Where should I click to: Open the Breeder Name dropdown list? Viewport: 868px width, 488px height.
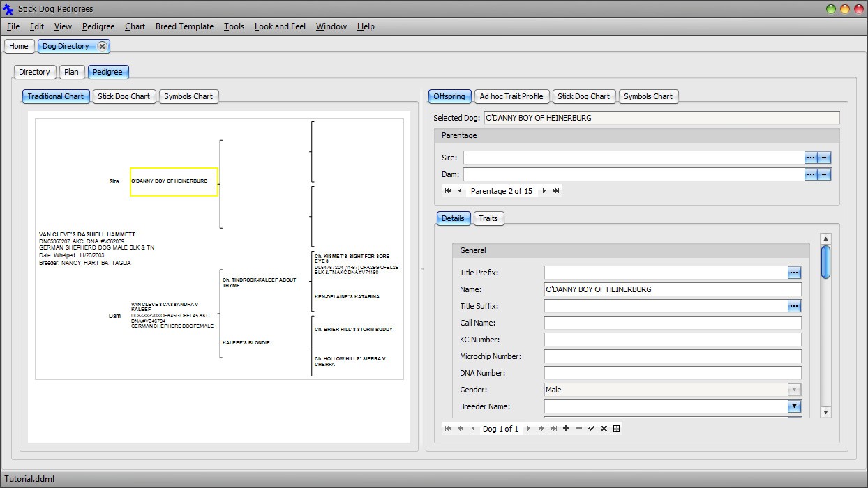point(794,406)
